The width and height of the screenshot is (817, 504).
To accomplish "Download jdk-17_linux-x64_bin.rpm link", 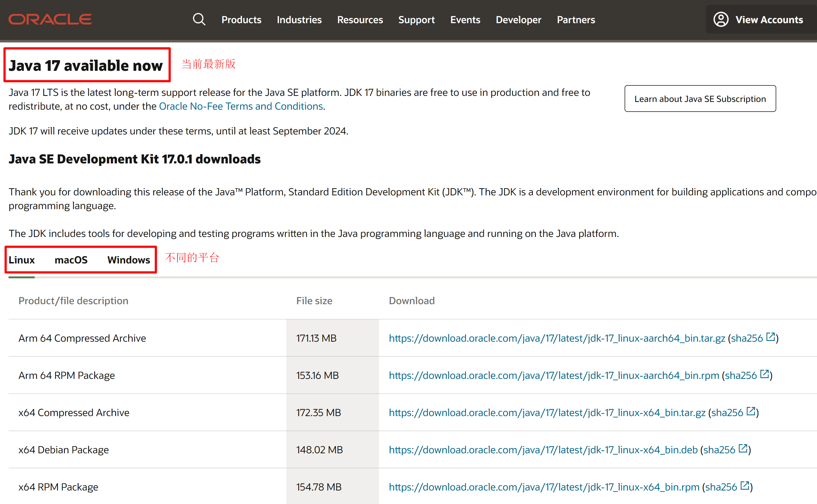I will click(x=544, y=487).
